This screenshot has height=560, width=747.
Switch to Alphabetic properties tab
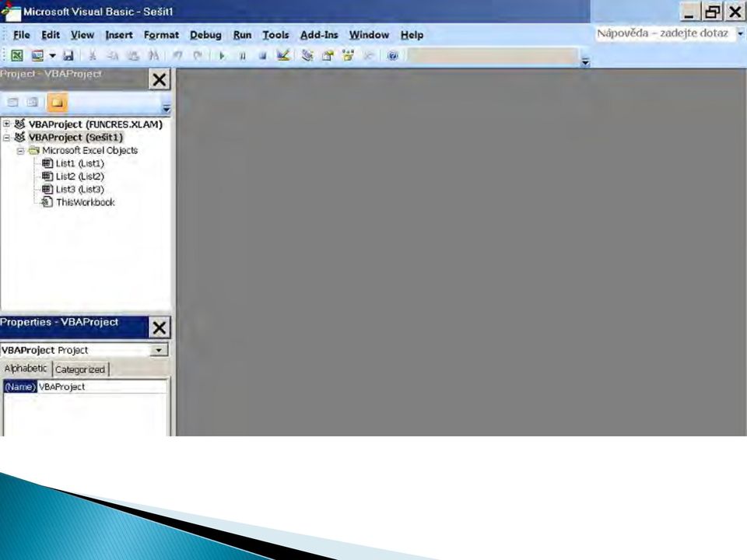[26, 368]
